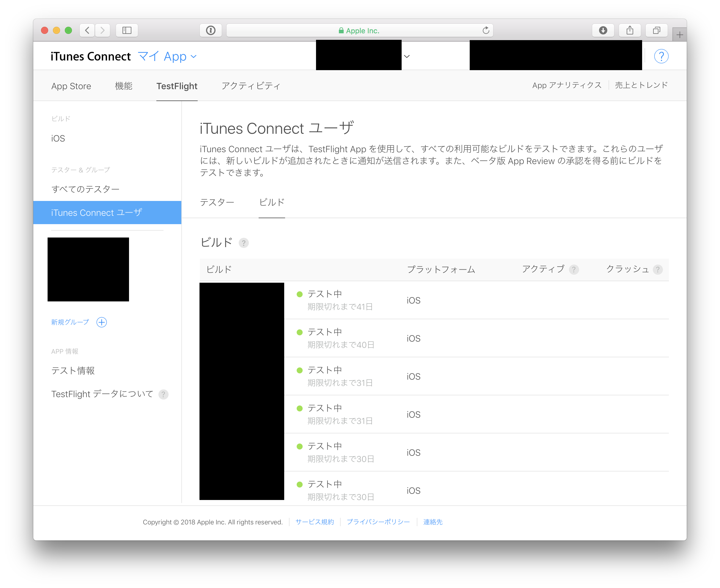Switch to the 機能 tab
The height and width of the screenshot is (588, 720).
coord(124,86)
